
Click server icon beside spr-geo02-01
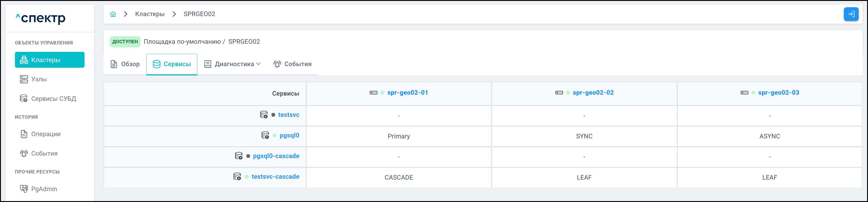pyautogui.click(x=373, y=93)
